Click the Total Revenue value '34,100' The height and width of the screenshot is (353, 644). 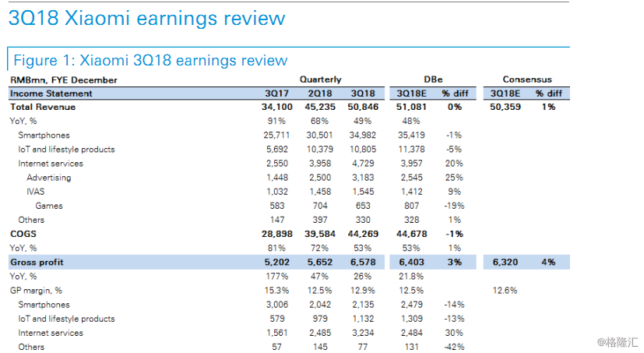pyautogui.click(x=276, y=108)
